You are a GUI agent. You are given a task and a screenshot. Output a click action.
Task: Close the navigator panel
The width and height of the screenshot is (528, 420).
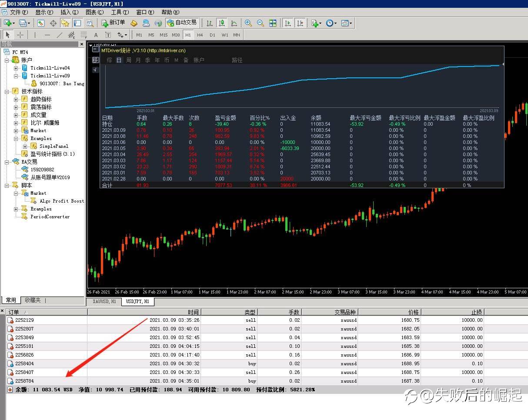pos(81,44)
